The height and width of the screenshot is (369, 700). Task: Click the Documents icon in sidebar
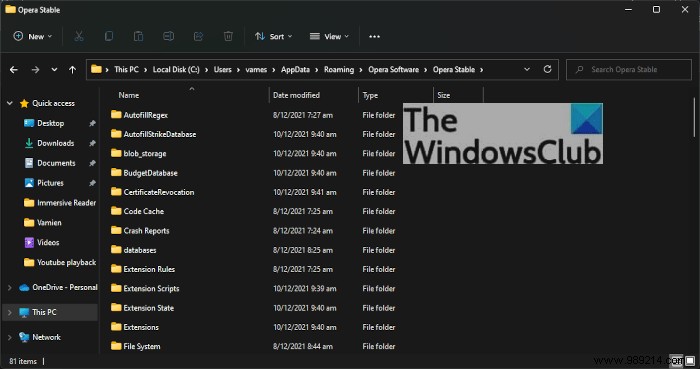click(29, 163)
